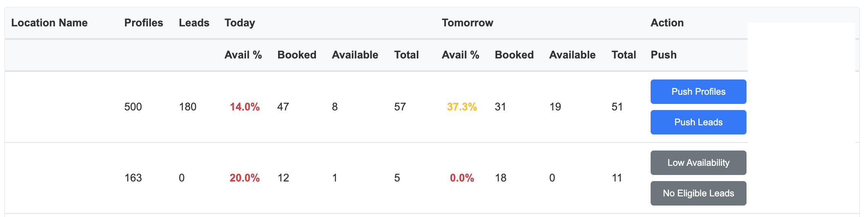
Task: Click the Avail % header under Tomorrow
Action: (460, 55)
